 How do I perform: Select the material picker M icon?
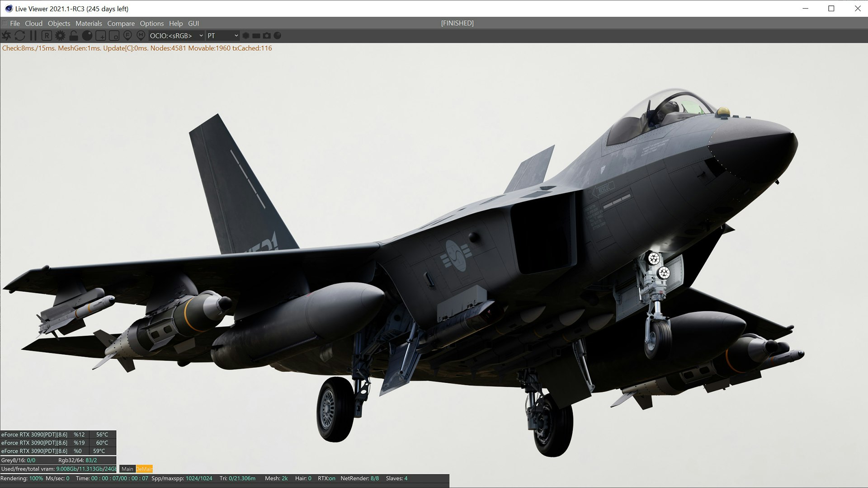point(141,35)
